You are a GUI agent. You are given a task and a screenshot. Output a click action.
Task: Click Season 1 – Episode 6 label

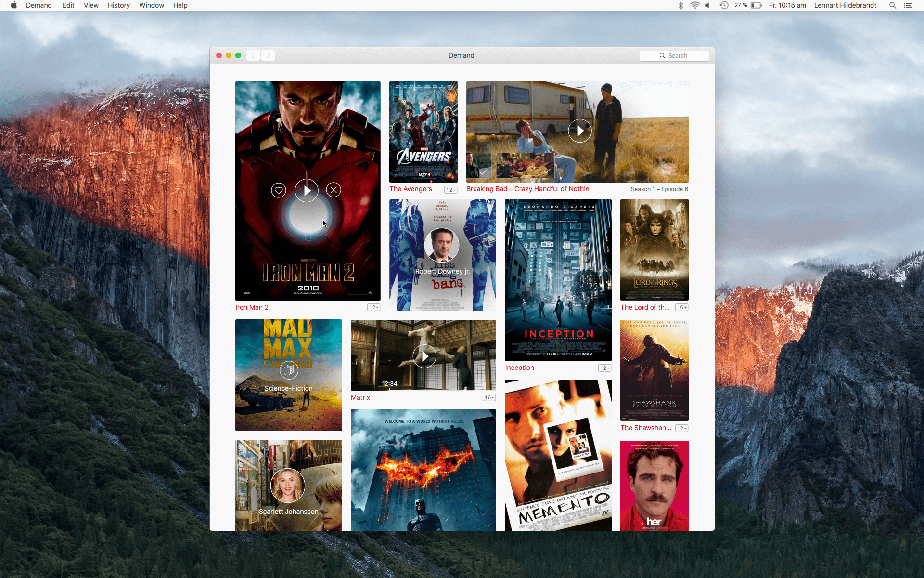click(659, 189)
